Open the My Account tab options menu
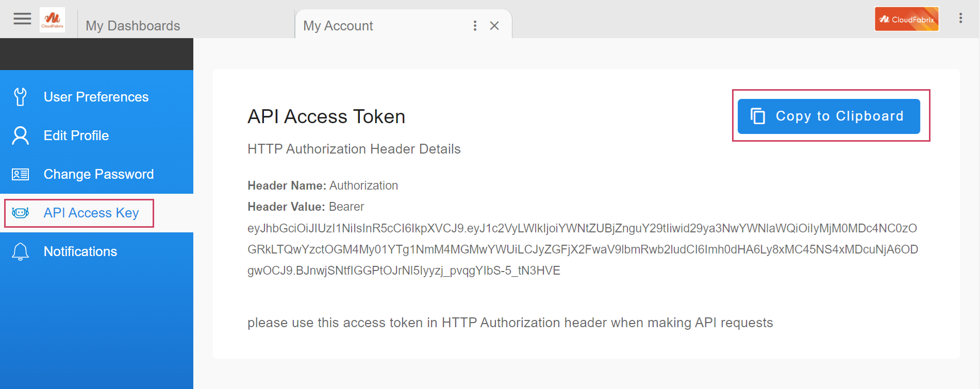 click(x=475, y=26)
